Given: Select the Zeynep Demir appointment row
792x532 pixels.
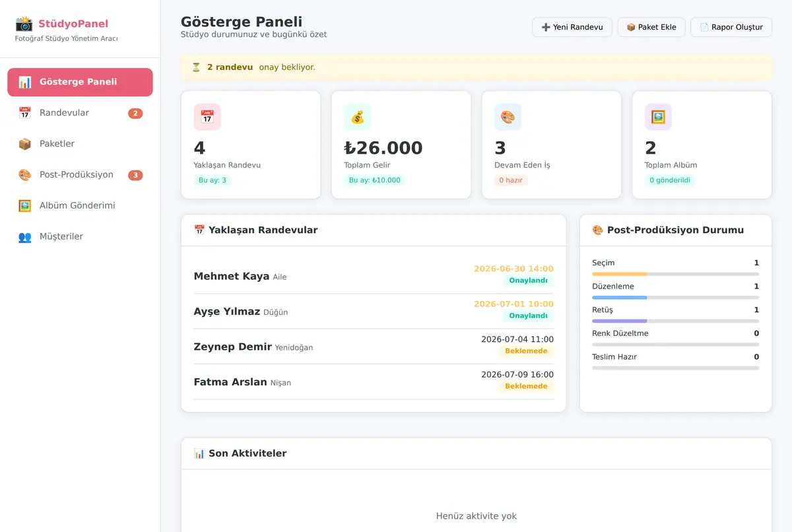Looking at the screenshot, I should (x=374, y=347).
